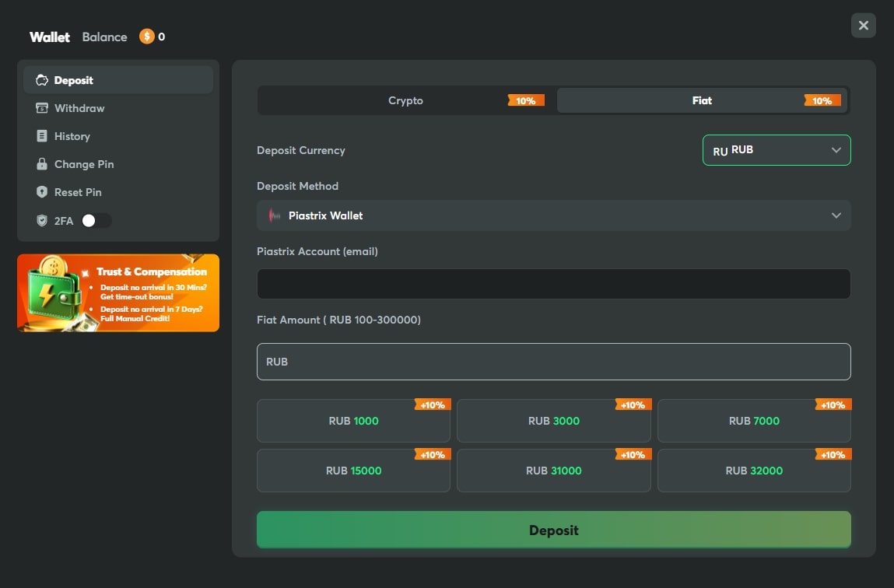Click the Deposit piggy bank icon
This screenshot has width=894, height=588.
click(x=42, y=80)
